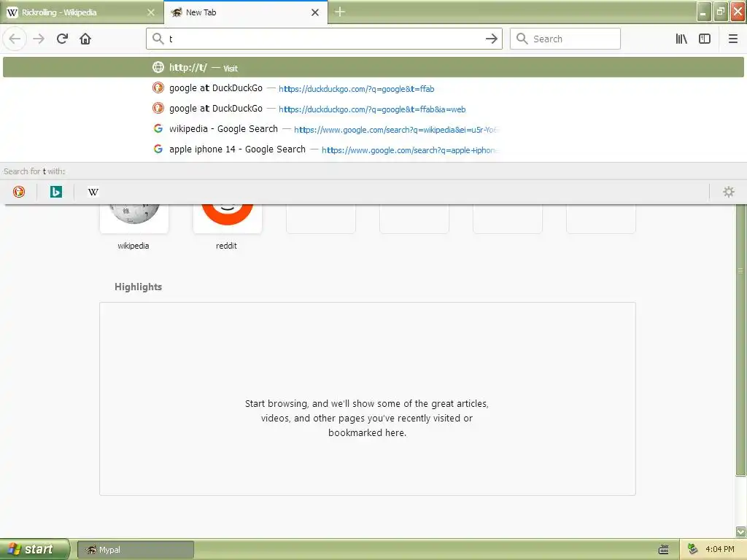
Task: Search with Bing one-off engine icon
Action: [x=56, y=192]
